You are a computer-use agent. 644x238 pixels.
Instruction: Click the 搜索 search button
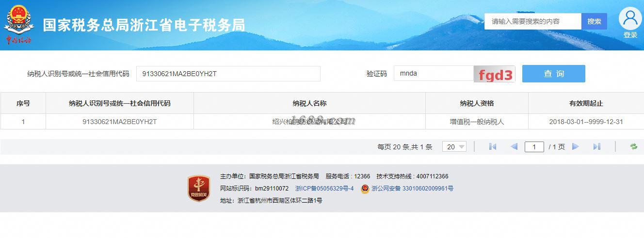tap(594, 21)
